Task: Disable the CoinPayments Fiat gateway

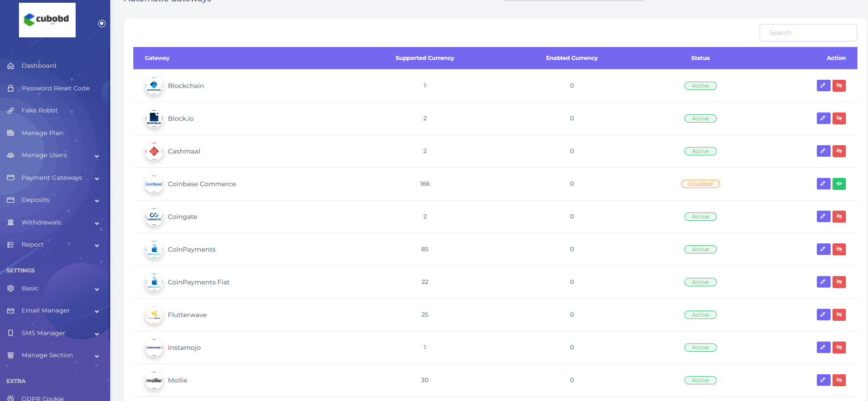Action: 839,282
